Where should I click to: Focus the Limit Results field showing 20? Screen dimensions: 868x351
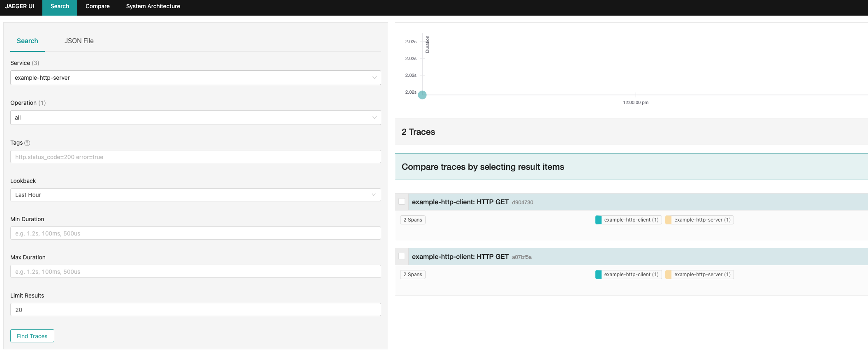196,309
